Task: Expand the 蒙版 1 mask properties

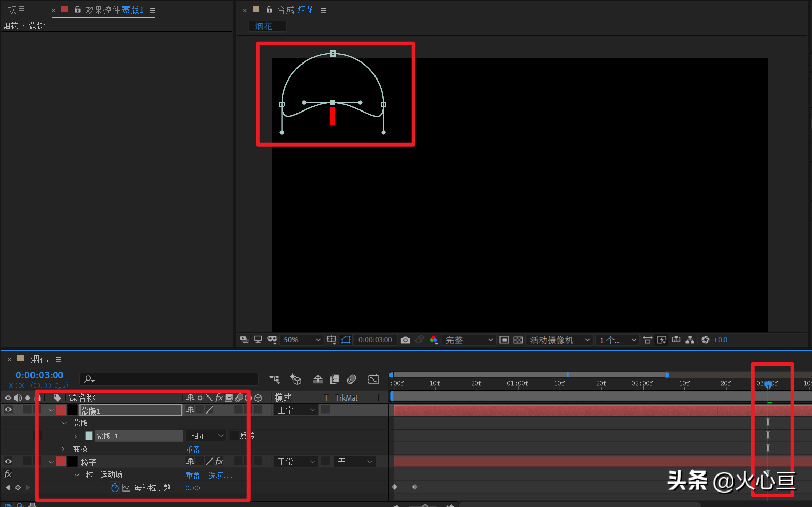Action: [x=75, y=436]
